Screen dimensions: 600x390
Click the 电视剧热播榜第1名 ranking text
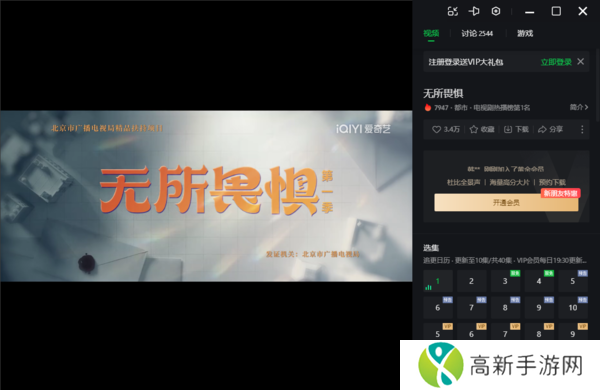(x=502, y=108)
